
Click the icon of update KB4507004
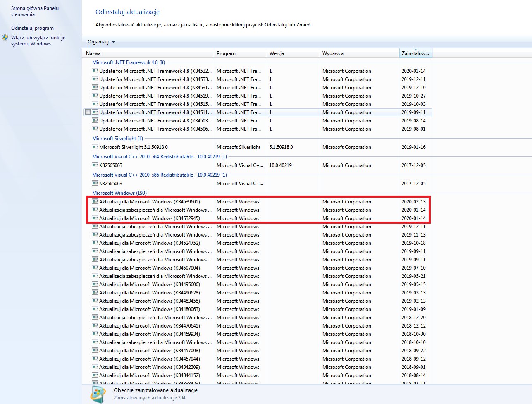pyautogui.click(x=95, y=268)
